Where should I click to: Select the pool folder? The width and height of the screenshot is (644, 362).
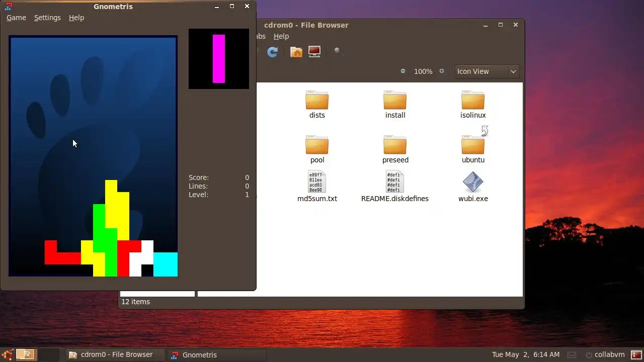coord(317,149)
